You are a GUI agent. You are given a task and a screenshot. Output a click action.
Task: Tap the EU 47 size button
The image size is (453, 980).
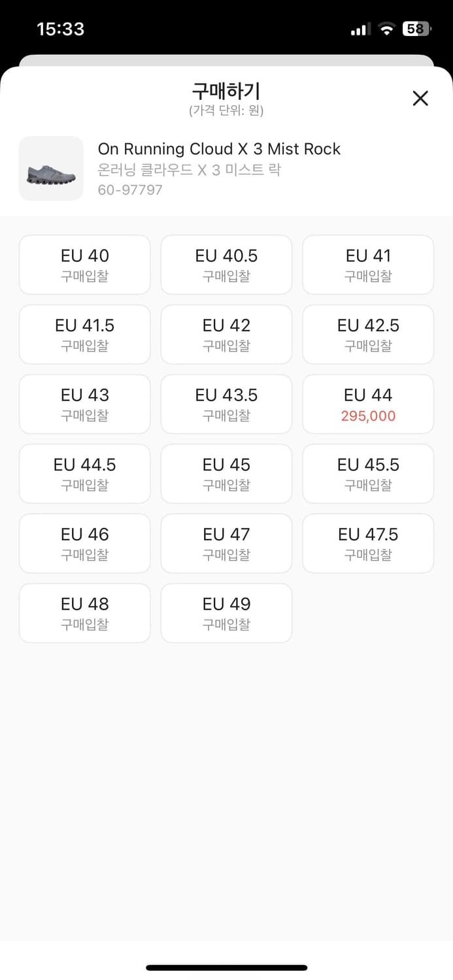tap(226, 544)
